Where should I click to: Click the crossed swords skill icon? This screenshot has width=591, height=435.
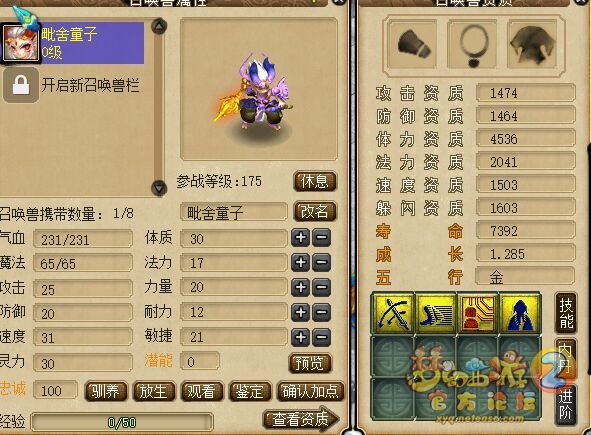point(393,314)
